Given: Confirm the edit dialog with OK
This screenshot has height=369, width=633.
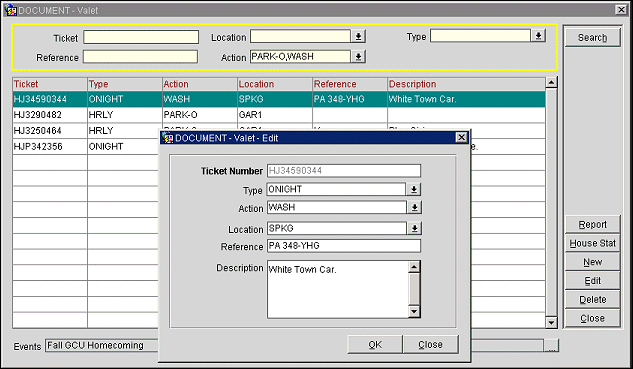Looking at the screenshot, I should (375, 344).
